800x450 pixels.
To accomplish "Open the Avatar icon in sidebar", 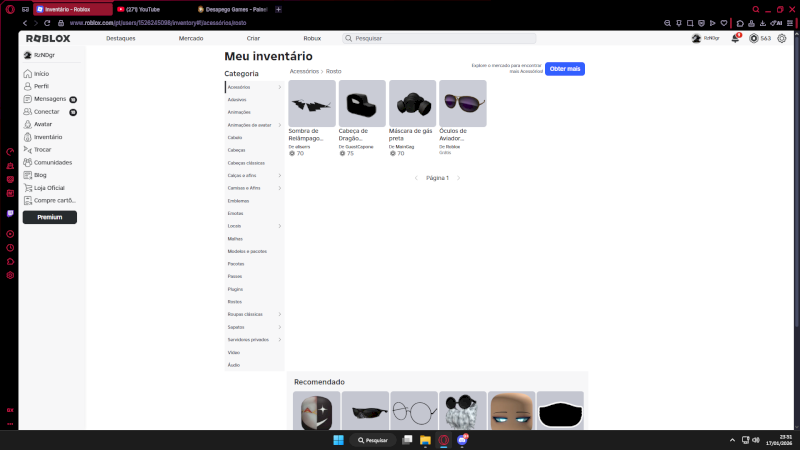I will coord(28,124).
